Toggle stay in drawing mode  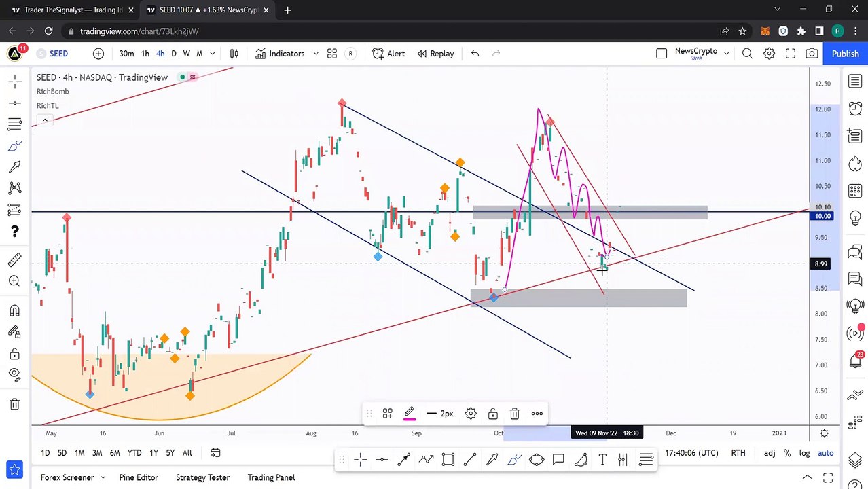click(15, 331)
